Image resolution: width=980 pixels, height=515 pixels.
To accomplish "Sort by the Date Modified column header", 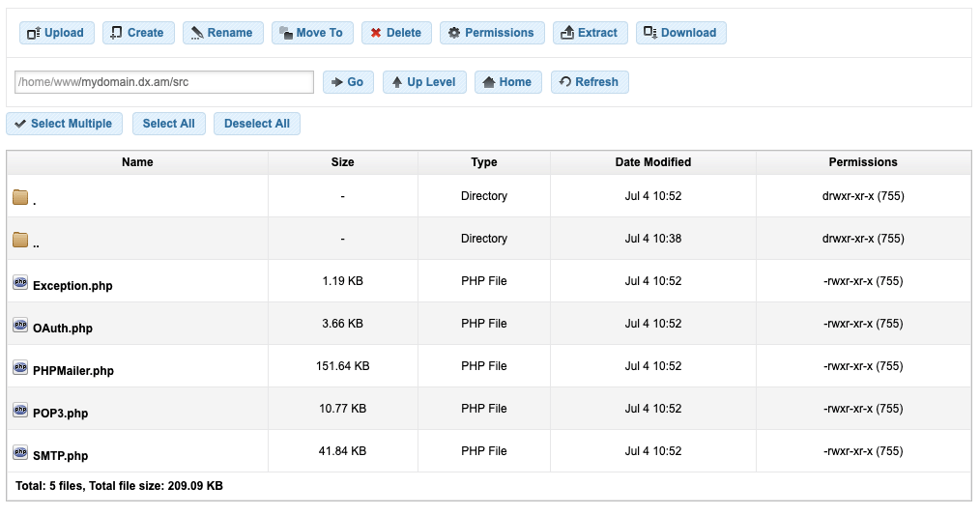I will [x=652, y=162].
